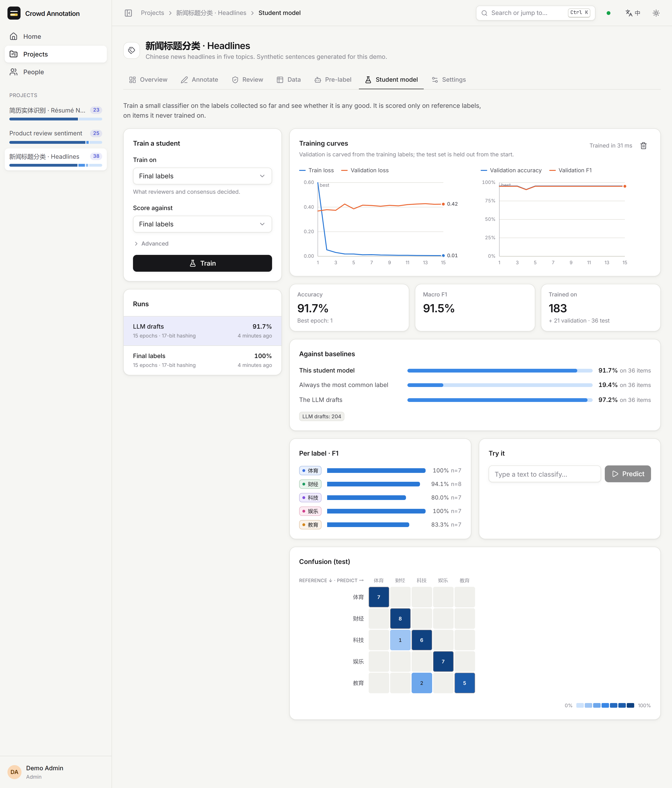Click confusion cell 教育 predicted 科技
The height and width of the screenshot is (788, 672).
tap(422, 683)
